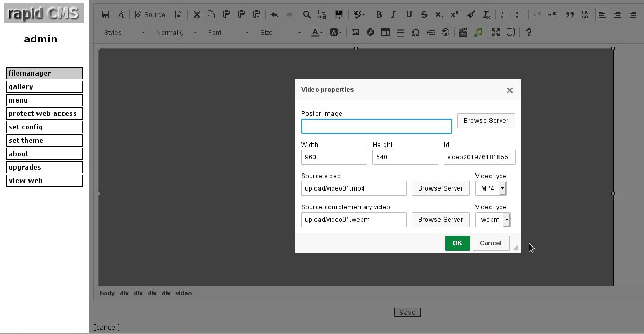The width and height of the screenshot is (644, 334).
Task: Toggle Italic formatting button
Action: tap(393, 15)
